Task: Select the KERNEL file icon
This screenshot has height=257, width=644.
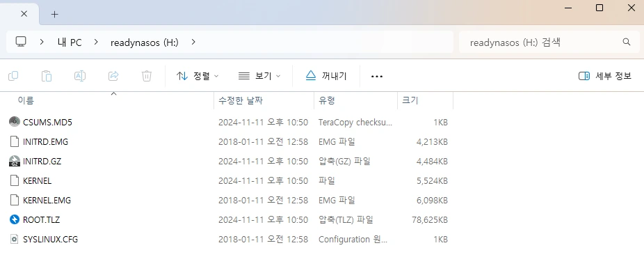Action: [15, 180]
